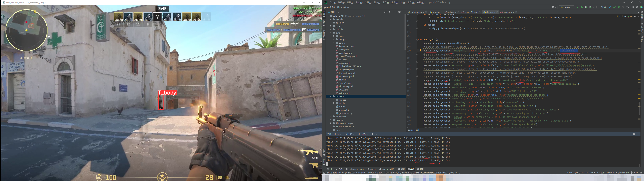Click the green Debug bug icon
644x181 pixels.
(582, 7)
